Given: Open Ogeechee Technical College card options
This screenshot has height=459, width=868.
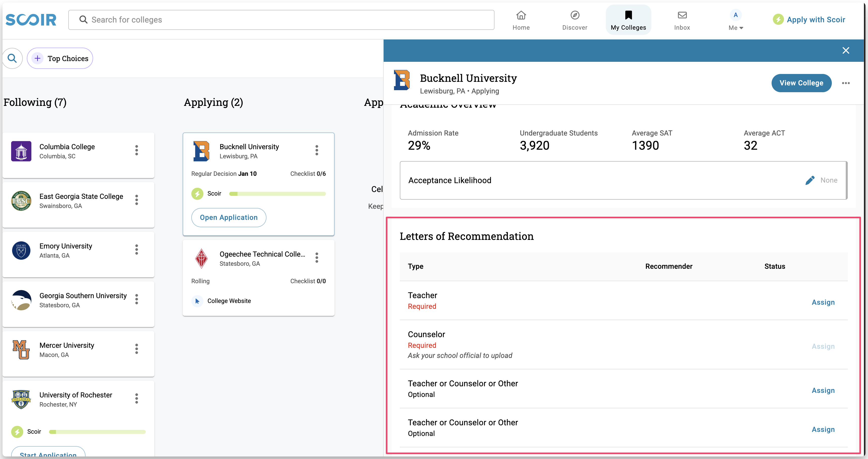Looking at the screenshot, I should click(317, 258).
